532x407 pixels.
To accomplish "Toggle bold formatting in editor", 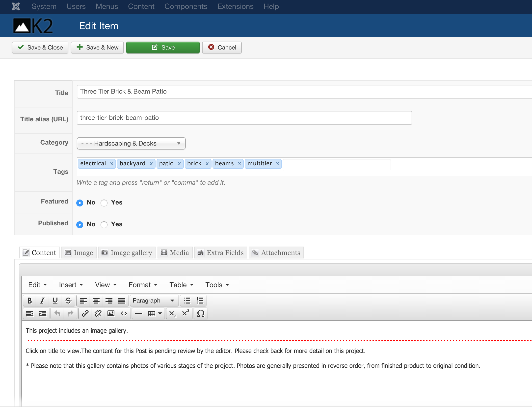I will [x=29, y=301].
